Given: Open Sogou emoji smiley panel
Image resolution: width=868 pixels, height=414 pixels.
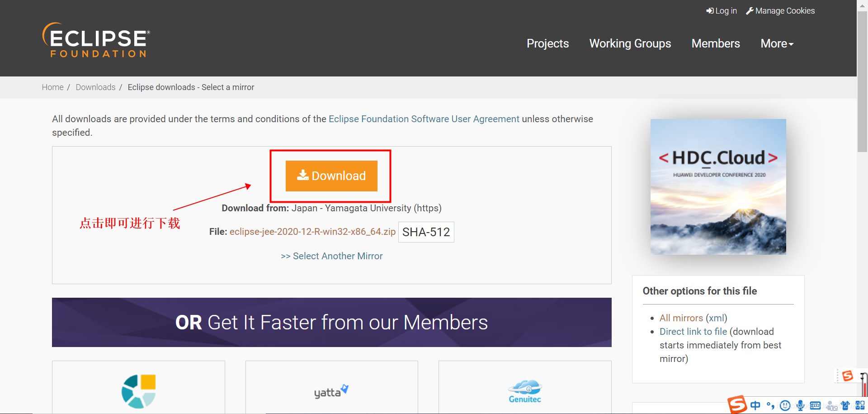Looking at the screenshot, I should point(785,405).
